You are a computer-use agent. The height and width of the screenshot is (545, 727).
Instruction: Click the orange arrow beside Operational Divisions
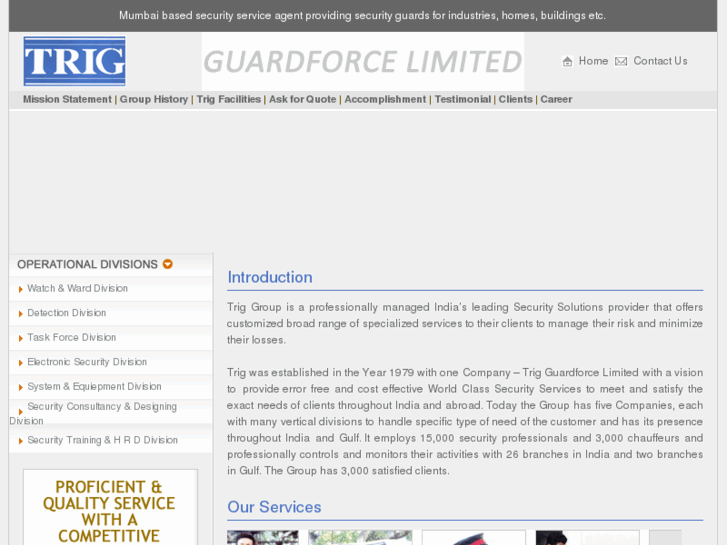(168, 264)
